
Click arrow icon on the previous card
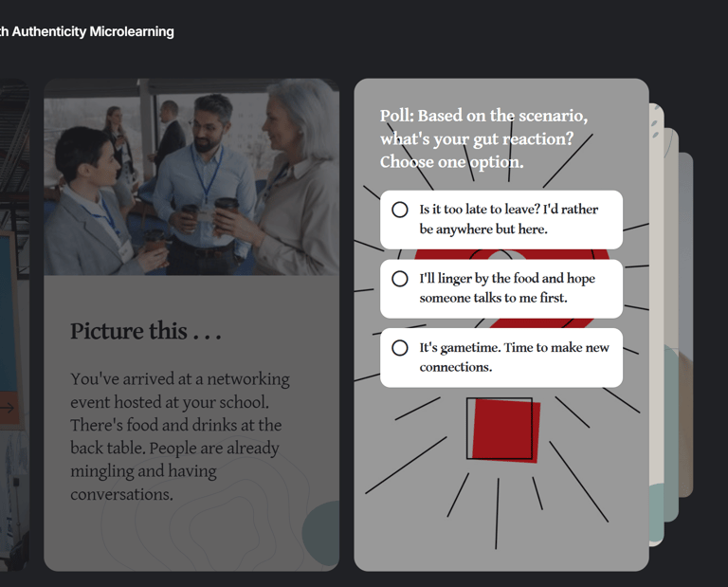pyautogui.click(x=7, y=408)
